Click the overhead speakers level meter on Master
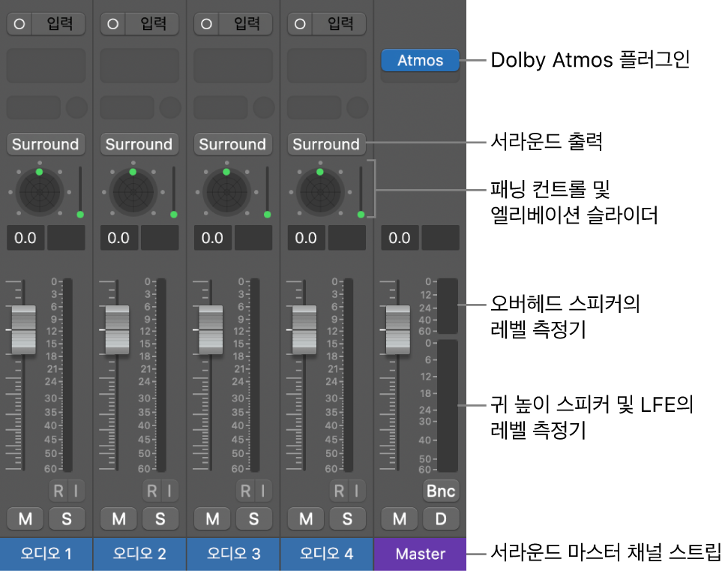The image size is (728, 571). [x=448, y=305]
